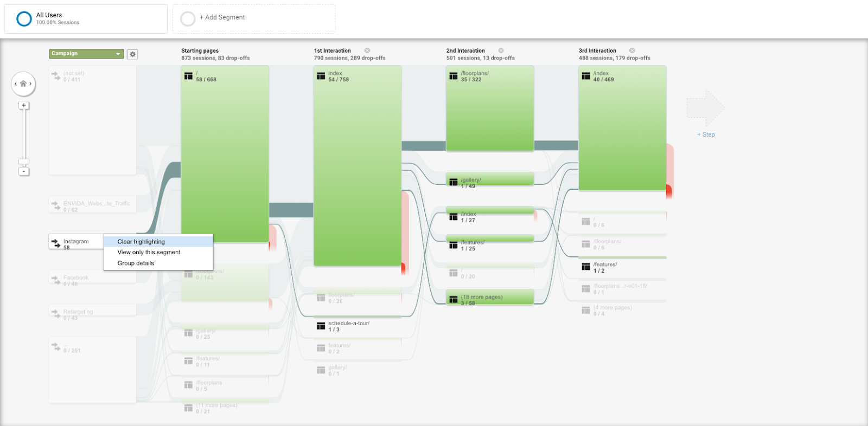Pan left using the navigation arrow
The image size is (868, 426).
point(16,84)
